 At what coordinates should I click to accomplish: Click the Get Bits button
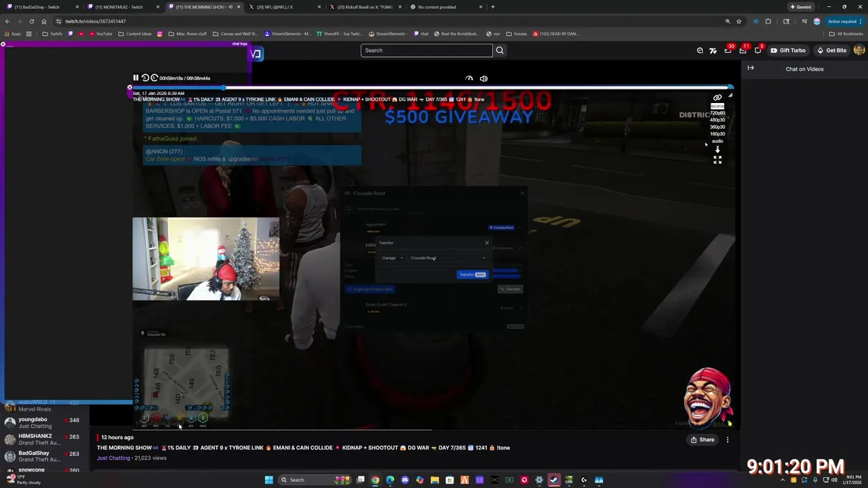pyautogui.click(x=831, y=50)
